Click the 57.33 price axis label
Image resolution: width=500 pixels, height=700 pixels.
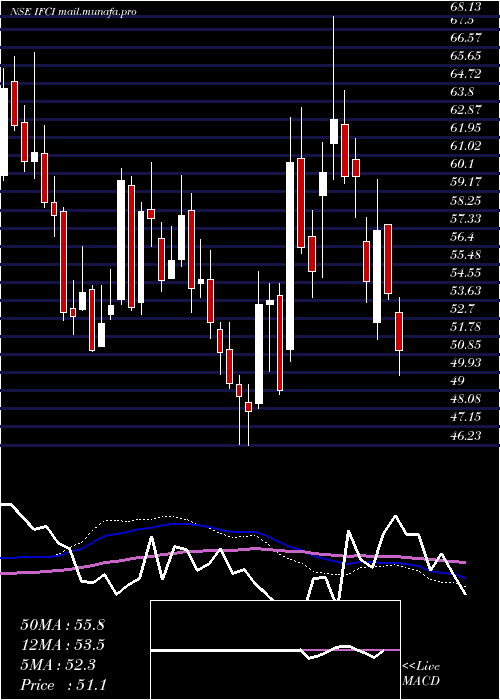click(466, 218)
